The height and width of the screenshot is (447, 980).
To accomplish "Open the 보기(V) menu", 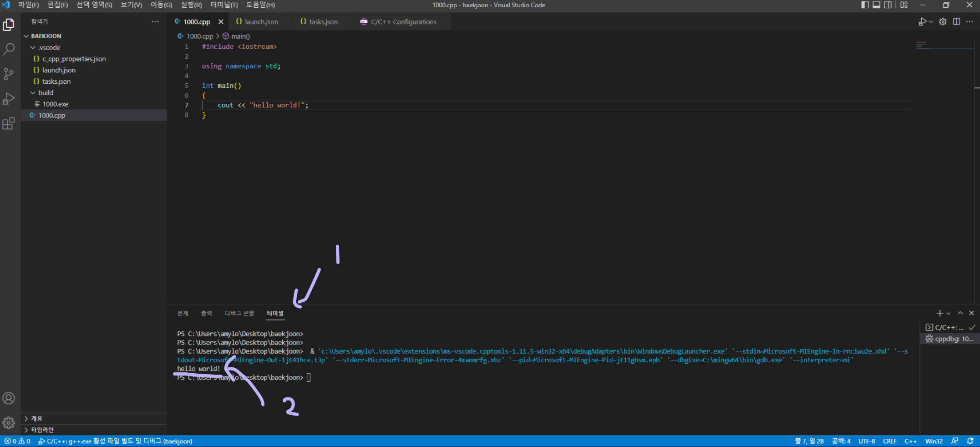I will click(x=131, y=5).
